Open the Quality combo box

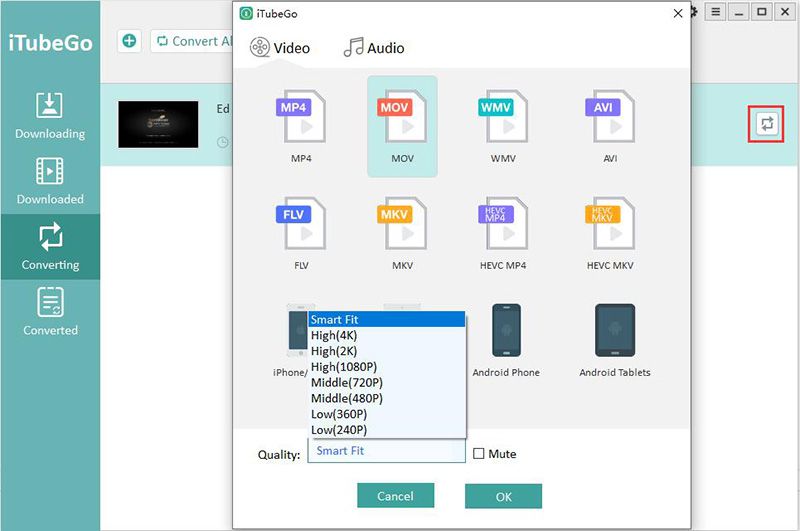coord(387,451)
